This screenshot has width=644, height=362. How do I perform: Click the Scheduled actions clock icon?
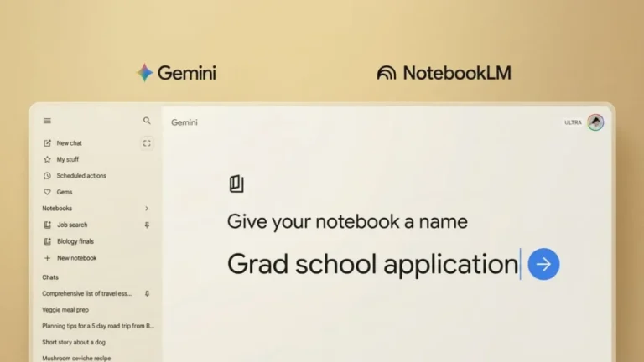47,176
